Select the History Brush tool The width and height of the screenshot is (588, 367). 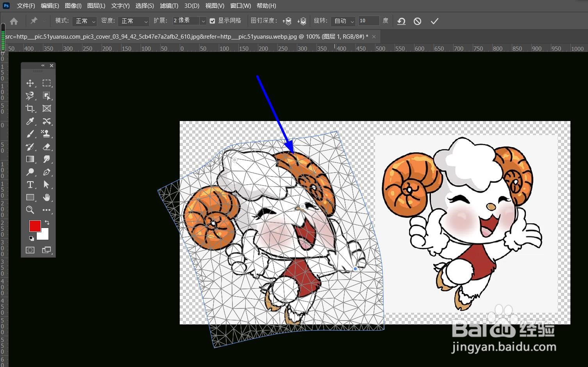coord(30,147)
